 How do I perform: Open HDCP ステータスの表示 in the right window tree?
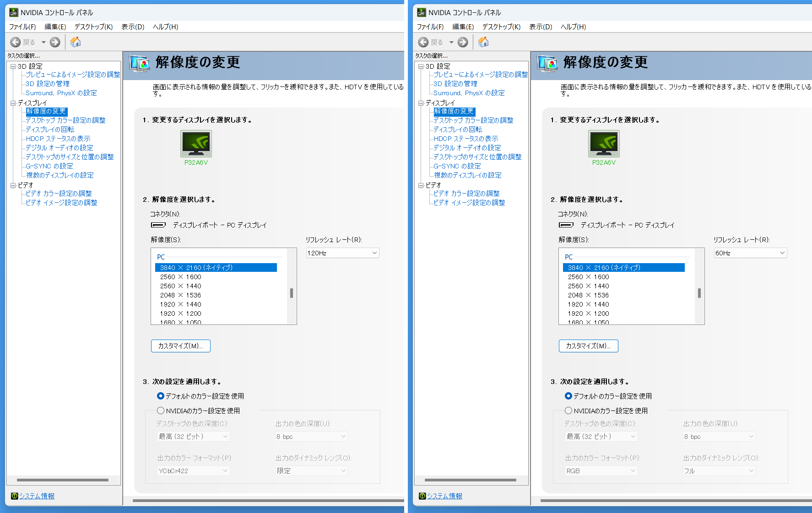pyautogui.click(x=466, y=139)
